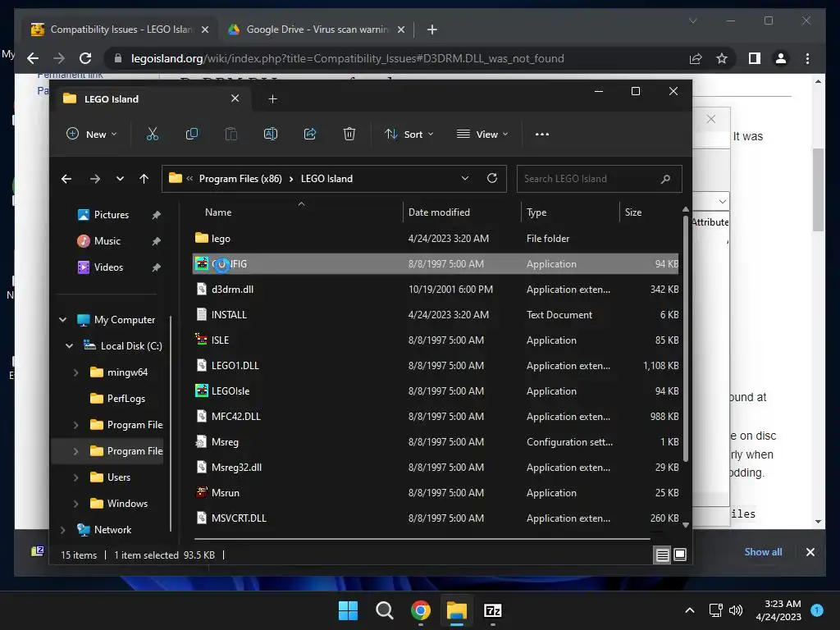Click Explorer's Back navigation arrow
Image resolution: width=840 pixels, height=630 pixels.
[66, 179]
